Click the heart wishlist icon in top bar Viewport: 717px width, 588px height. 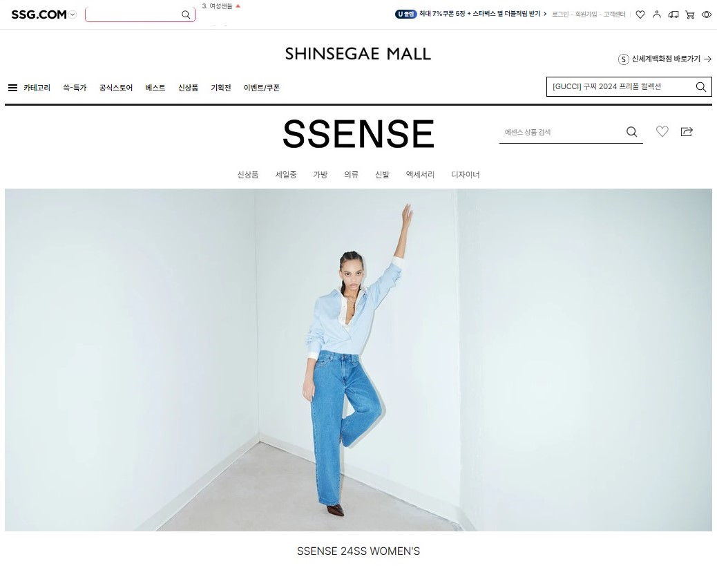coord(640,15)
